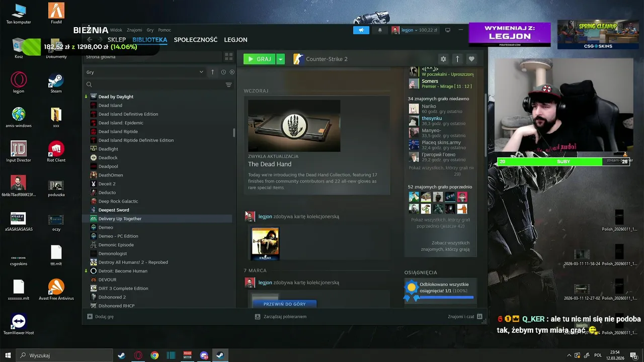Show hidden system tray icons chevron

click(569, 355)
